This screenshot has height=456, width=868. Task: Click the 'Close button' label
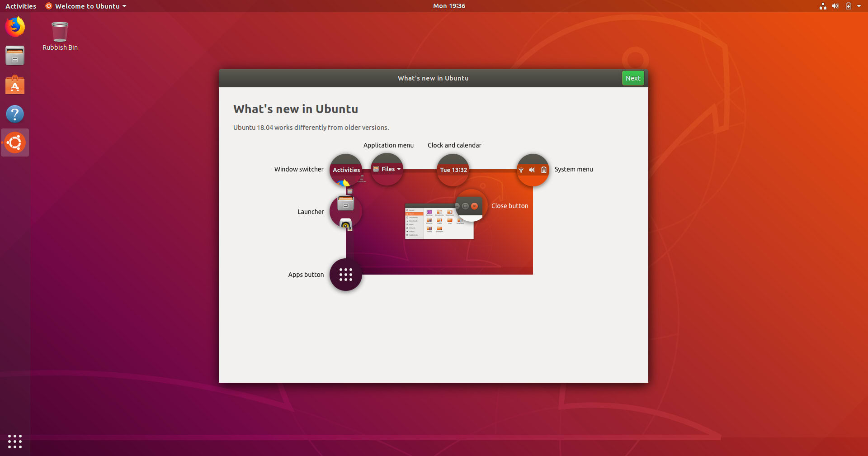coord(509,206)
